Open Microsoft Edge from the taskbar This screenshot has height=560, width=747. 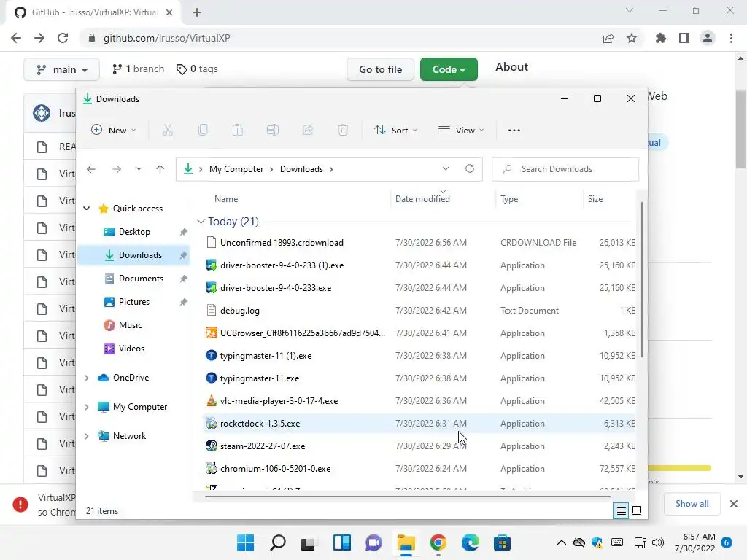pos(471,542)
